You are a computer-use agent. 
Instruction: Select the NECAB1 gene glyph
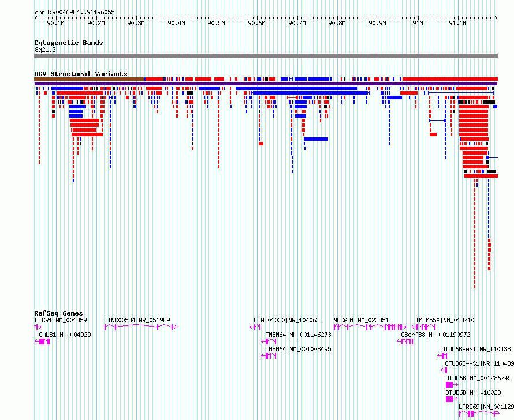370,327
